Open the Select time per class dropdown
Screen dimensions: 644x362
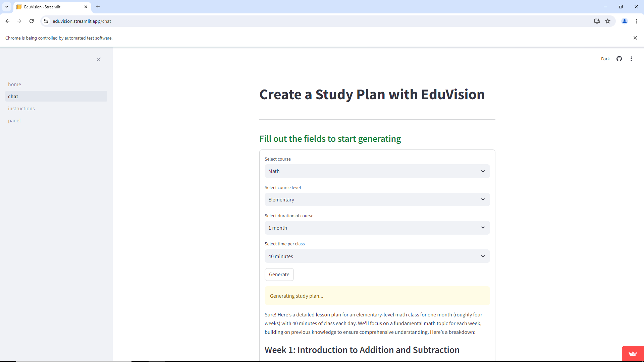click(x=377, y=256)
